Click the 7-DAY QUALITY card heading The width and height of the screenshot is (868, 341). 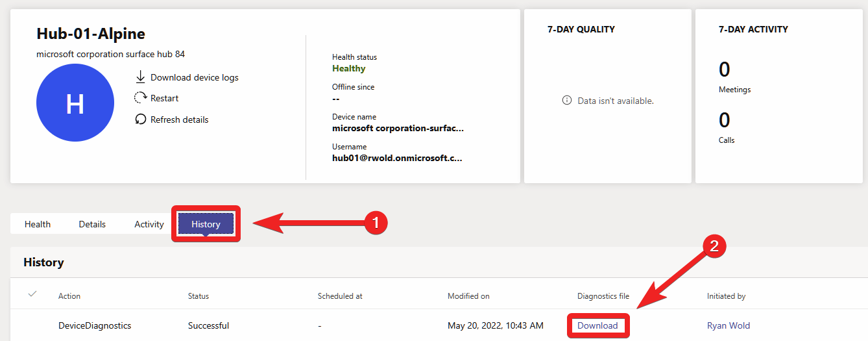[581, 29]
